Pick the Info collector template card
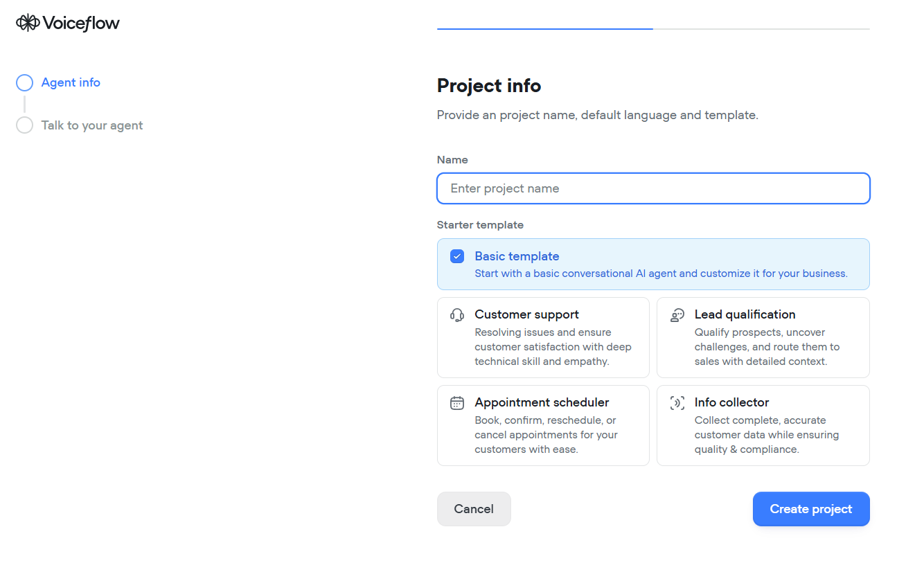924x581 pixels. (x=763, y=425)
